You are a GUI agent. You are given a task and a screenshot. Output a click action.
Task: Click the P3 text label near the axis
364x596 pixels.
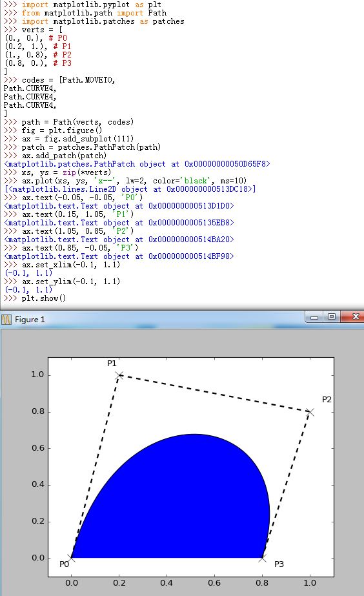279,564
